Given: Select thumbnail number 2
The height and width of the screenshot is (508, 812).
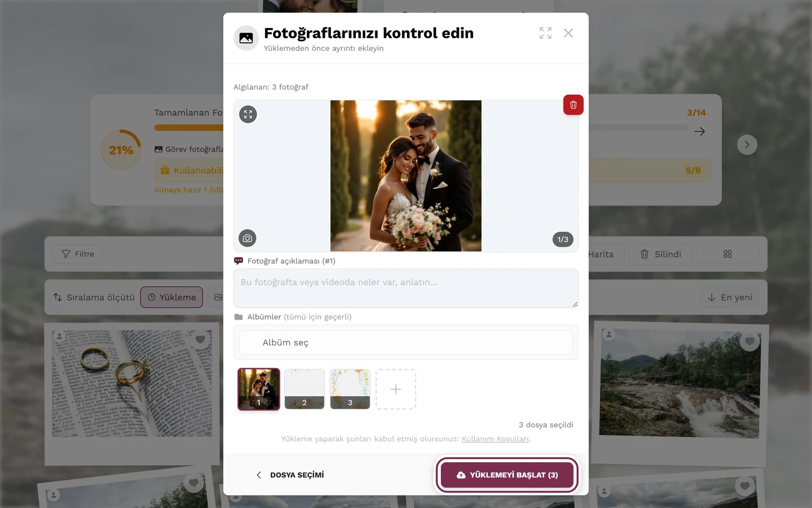Looking at the screenshot, I should coord(304,389).
